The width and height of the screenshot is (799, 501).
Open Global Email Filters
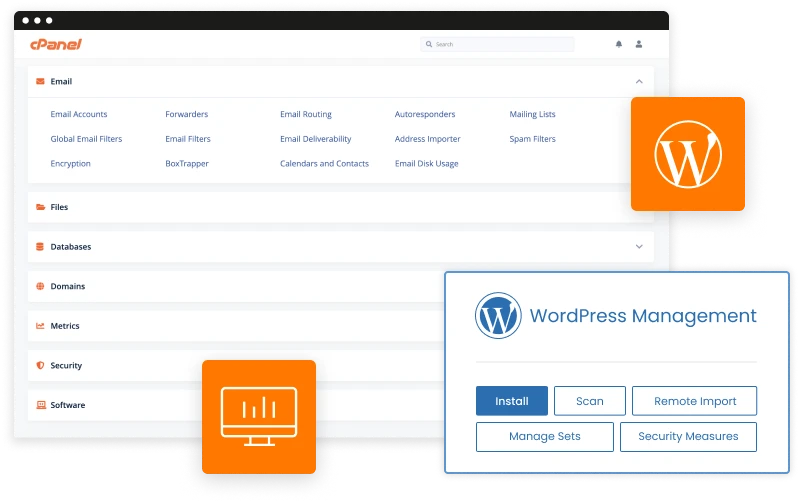click(86, 139)
